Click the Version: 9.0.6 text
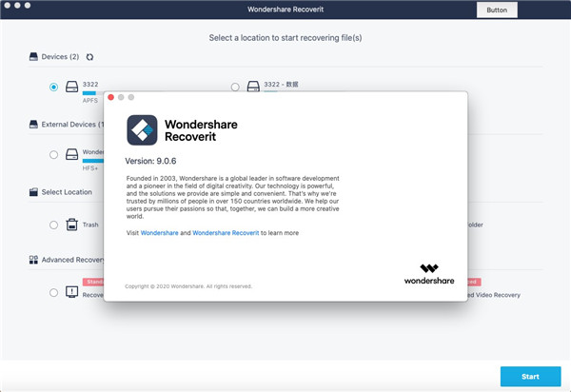The image size is (571, 392). point(150,161)
